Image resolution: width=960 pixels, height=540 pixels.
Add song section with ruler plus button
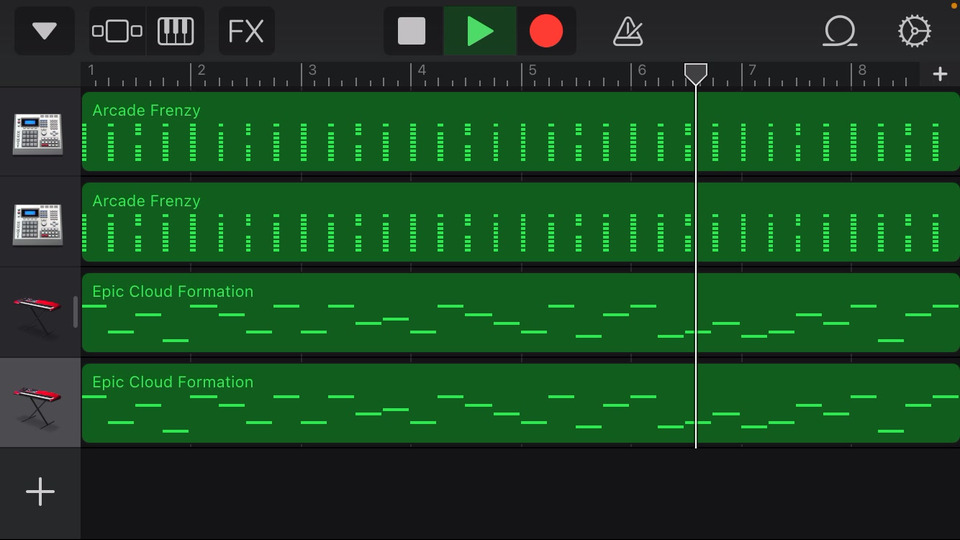click(x=940, y=74)
